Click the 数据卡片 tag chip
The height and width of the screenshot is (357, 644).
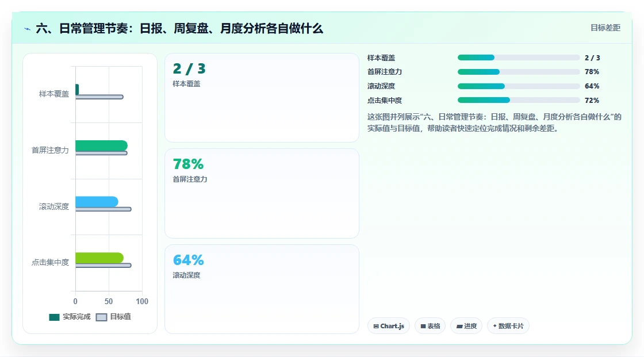tap(508, 326)
